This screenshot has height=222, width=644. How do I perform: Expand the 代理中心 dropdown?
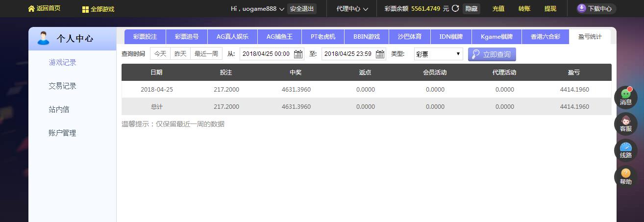tap(365, 9)
